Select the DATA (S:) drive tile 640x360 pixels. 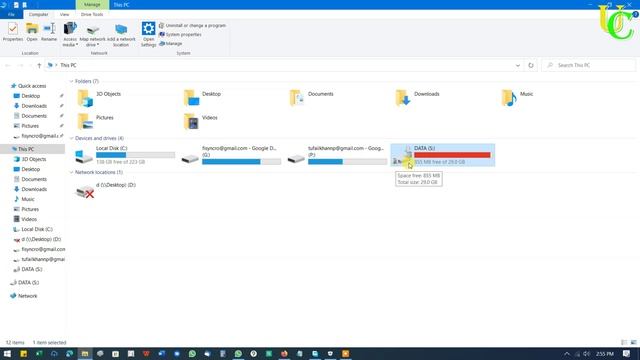(443, 155)
